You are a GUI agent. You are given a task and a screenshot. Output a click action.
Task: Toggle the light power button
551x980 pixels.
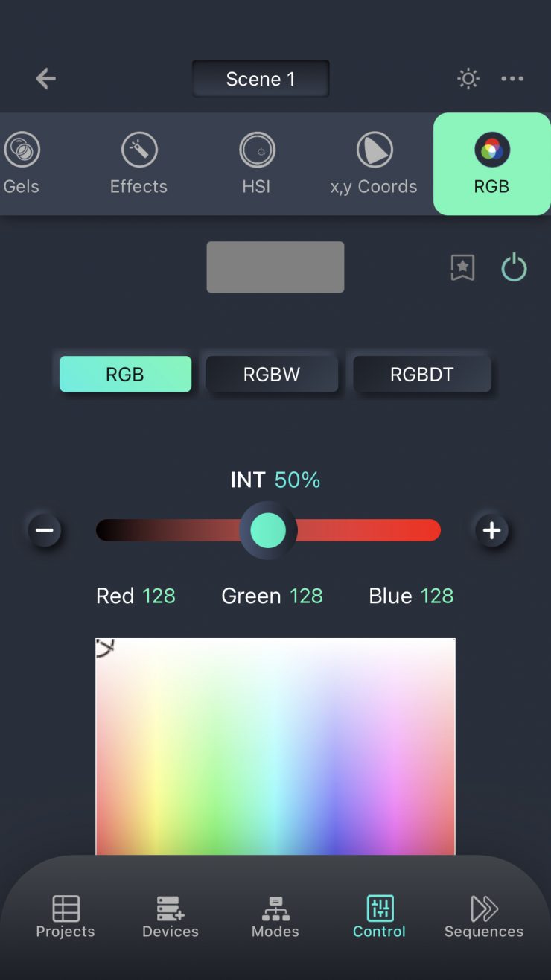tap(514, 267)
